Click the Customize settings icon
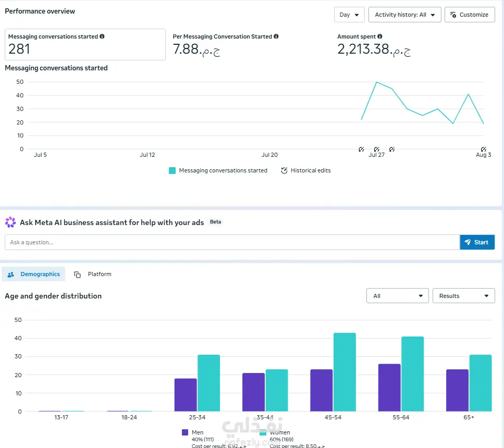Screen dimensions: 504x448 pyautogui.click(x=453, y=15)
